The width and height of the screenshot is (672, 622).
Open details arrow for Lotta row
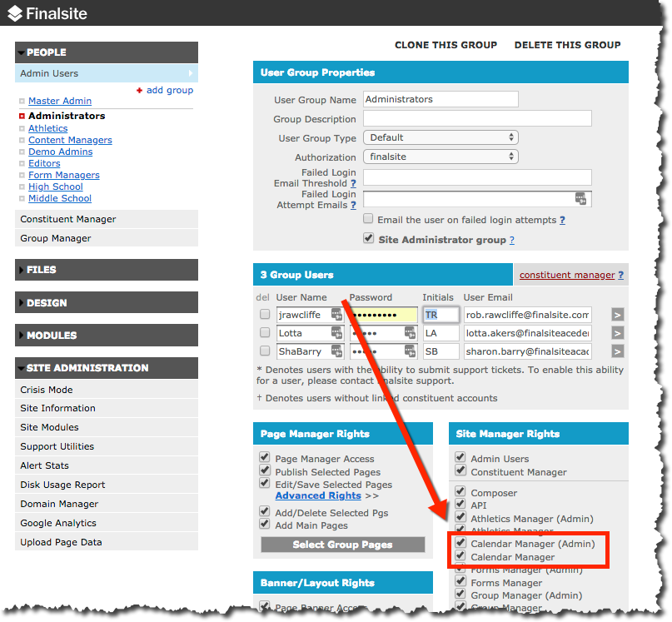point(617,333)
